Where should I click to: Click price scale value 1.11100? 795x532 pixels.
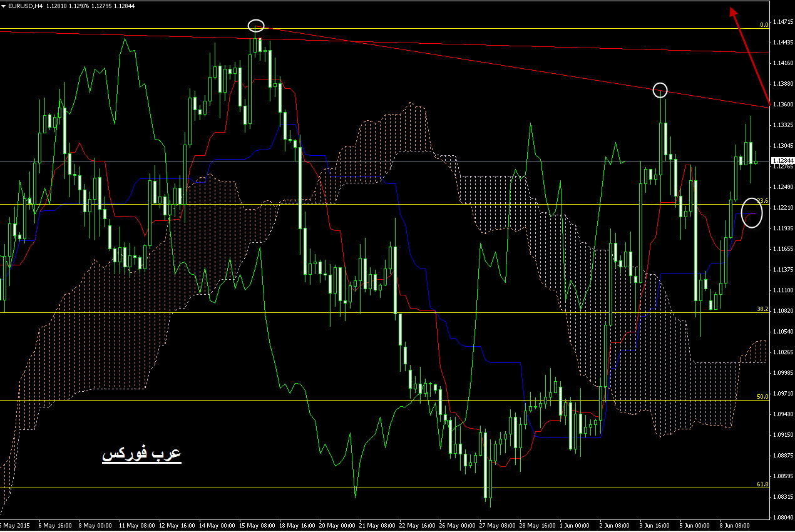pyautogui.click(x=782, y=290)
